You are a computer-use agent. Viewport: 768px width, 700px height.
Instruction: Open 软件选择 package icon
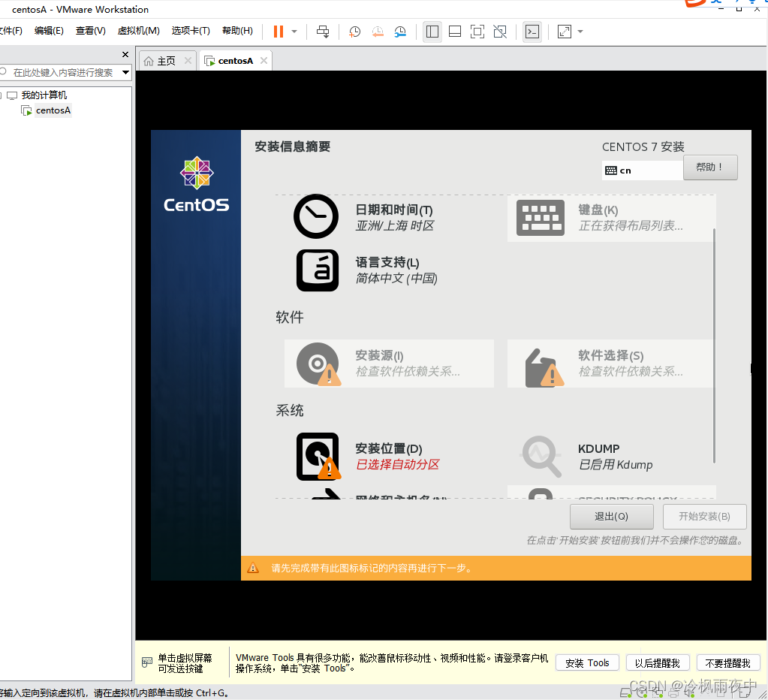(x=544, y=367)
